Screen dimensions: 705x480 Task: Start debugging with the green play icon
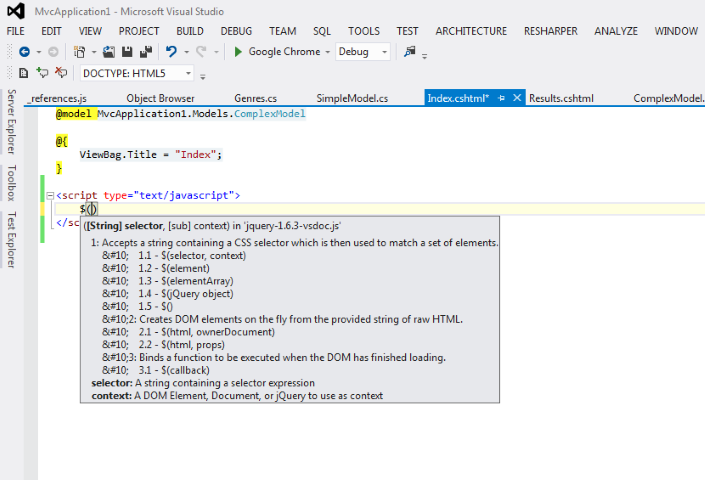[238, 52]
